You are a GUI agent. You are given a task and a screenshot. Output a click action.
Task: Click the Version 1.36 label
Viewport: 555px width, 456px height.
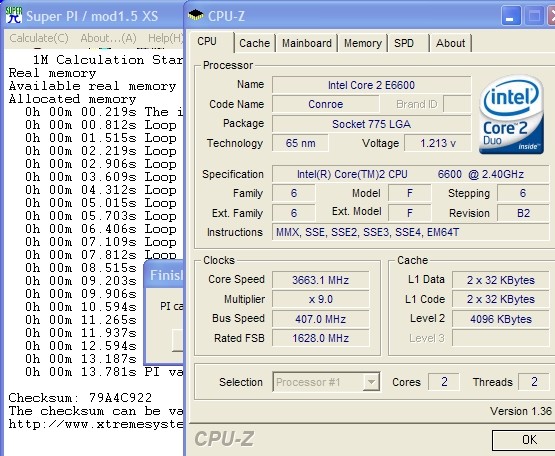tap(520, 411)
